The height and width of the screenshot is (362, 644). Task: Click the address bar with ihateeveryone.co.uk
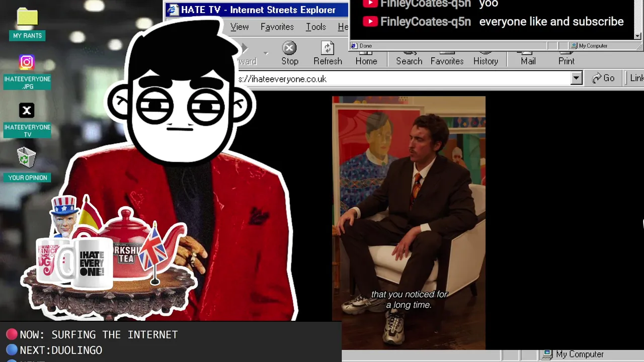[x=404, y=79]
